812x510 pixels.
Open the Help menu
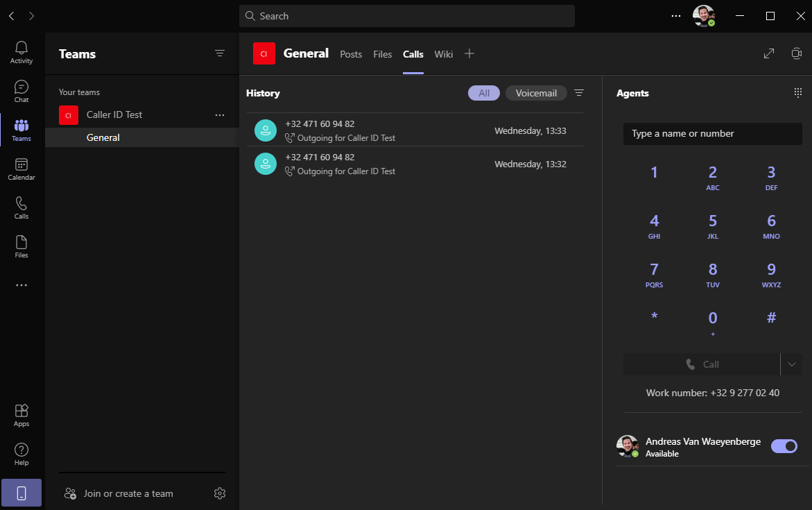pyautogui.click(x=21, y=454)
